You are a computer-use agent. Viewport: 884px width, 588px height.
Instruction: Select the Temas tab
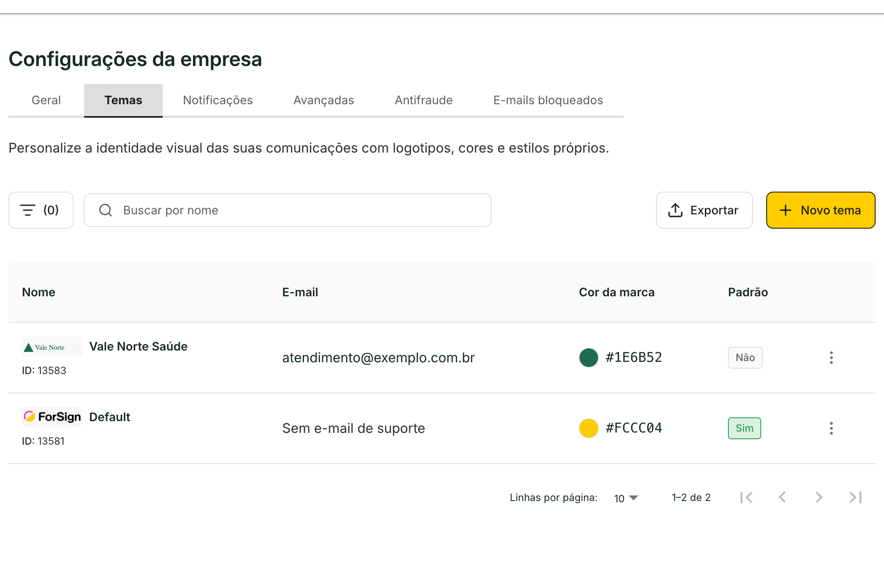123,100
